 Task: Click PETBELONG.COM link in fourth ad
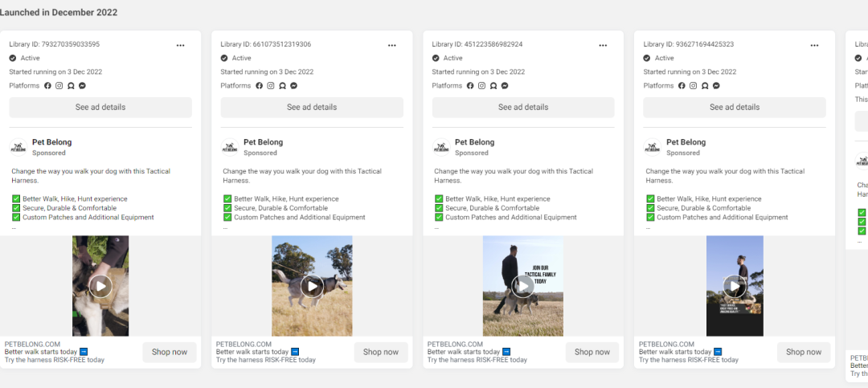click(x=665, y=344)
